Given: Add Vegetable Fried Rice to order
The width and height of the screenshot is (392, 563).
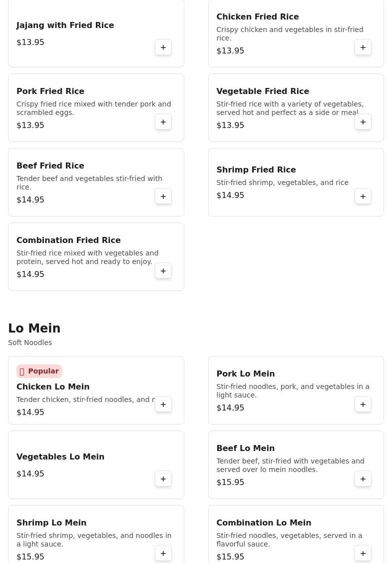Looking at the screenshot, I should click(363, 122).
